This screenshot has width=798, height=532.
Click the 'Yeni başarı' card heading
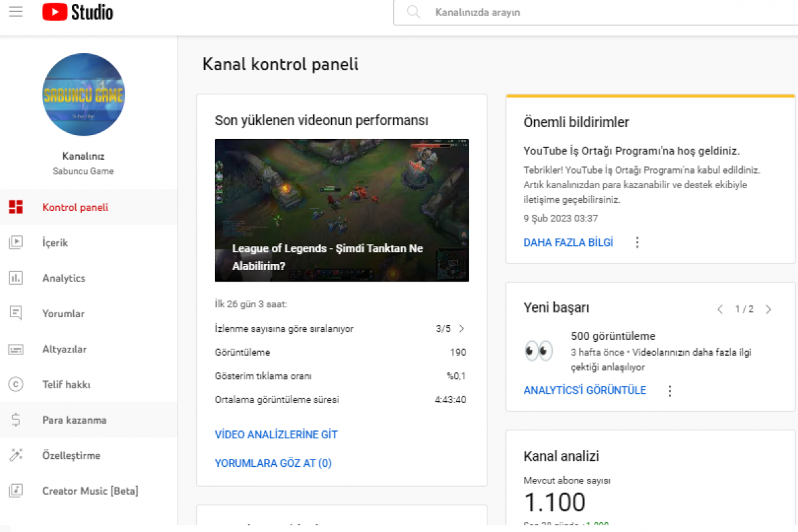pos(557,308)
